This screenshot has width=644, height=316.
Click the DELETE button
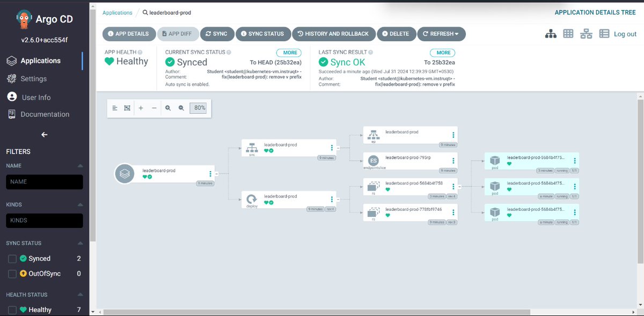[396, 34]
